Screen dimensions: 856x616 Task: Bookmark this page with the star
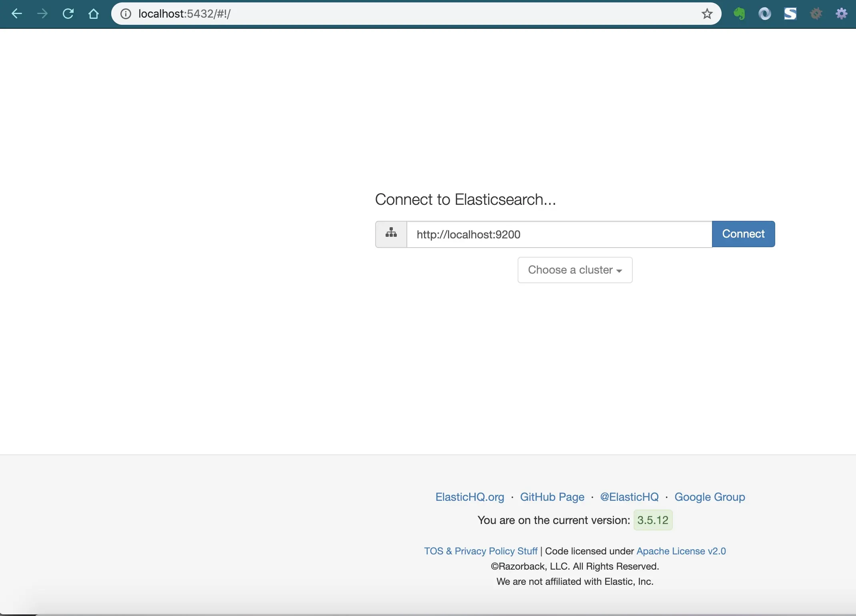pos(707,14)
